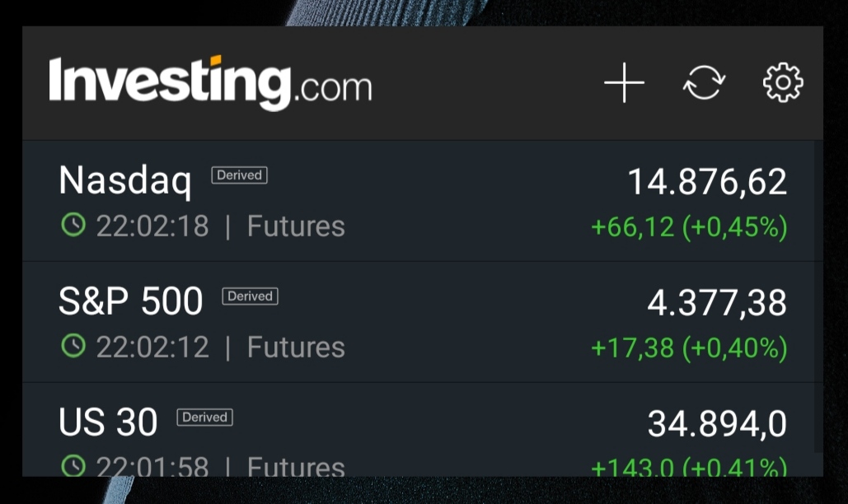The width and height of the screenshot is (848, 504).
Task: Tap S&P 500 change +17,38 (+0,40%)
Action: click(x=689, y=348)
